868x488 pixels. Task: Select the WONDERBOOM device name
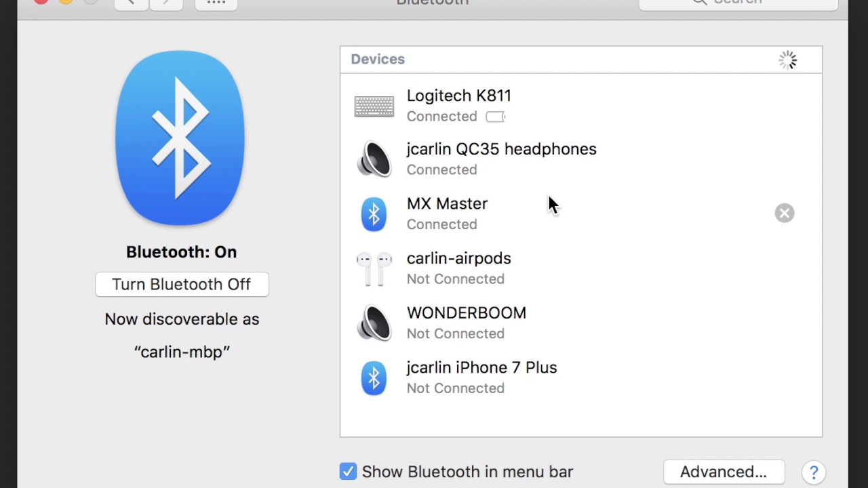(x=467, y=312)
